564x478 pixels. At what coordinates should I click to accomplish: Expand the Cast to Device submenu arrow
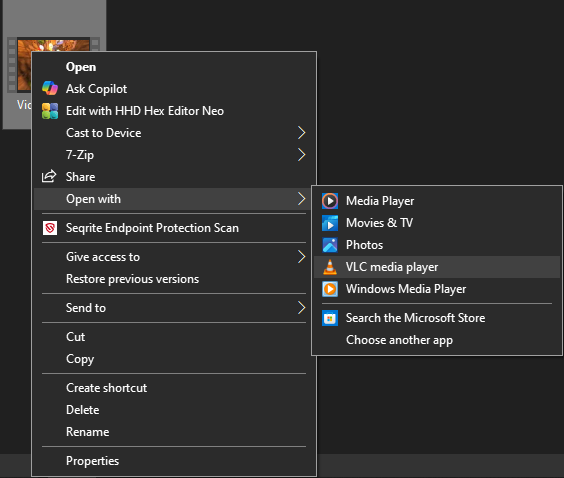[301, 133]
